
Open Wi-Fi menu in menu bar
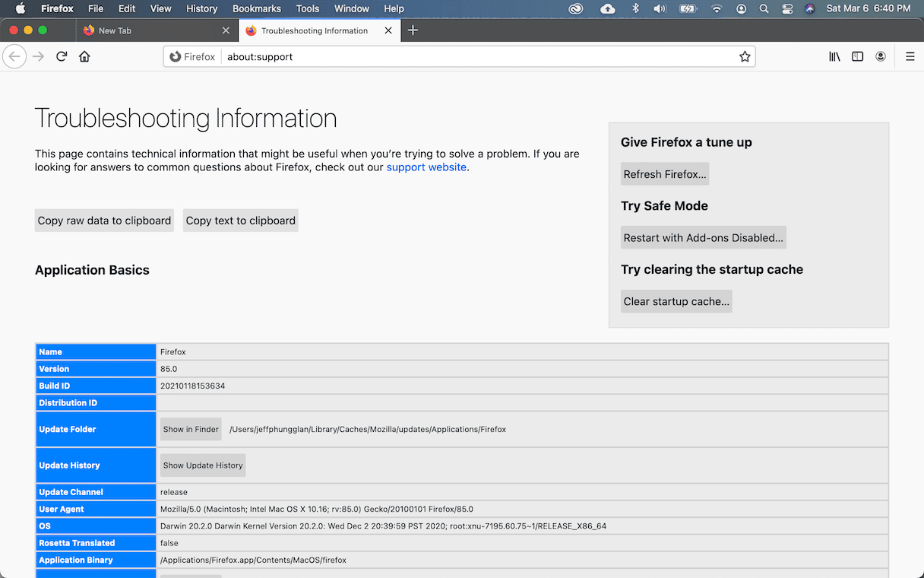point(717,8)
